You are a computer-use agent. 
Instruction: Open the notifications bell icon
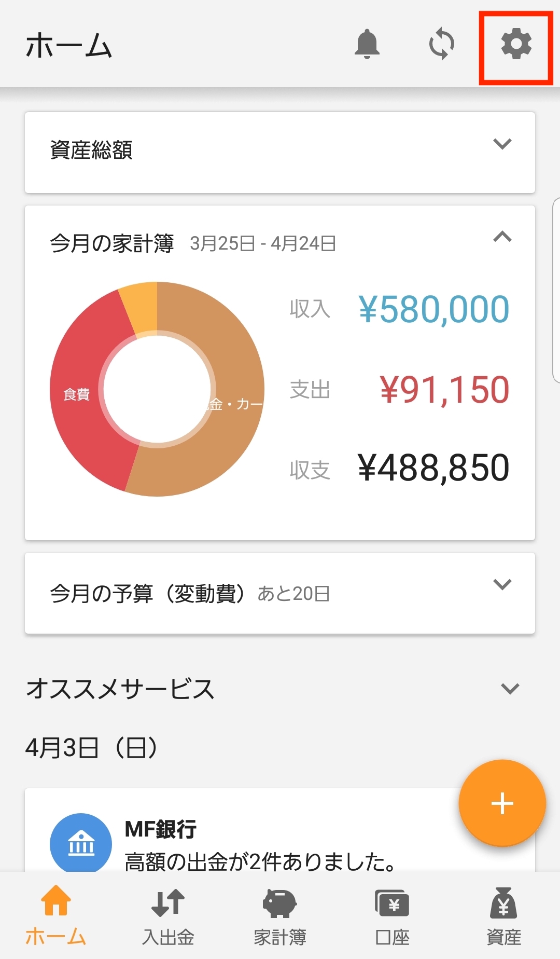(367, 44)
